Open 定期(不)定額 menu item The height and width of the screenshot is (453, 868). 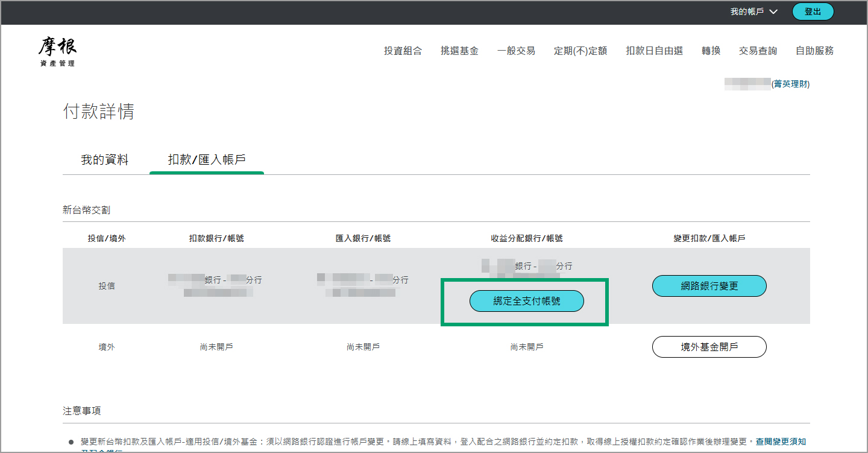[580, 51]
